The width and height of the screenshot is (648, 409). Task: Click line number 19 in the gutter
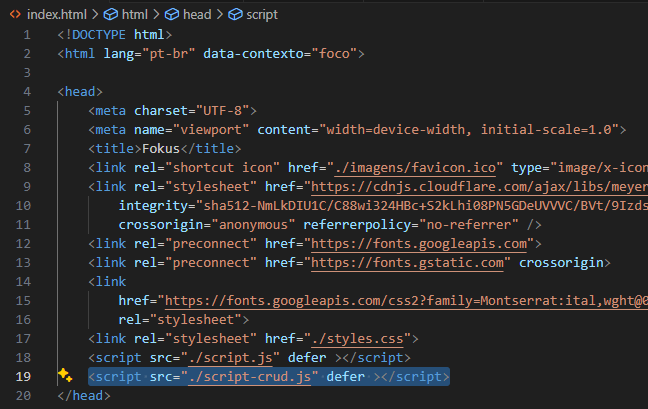point(25,376)
